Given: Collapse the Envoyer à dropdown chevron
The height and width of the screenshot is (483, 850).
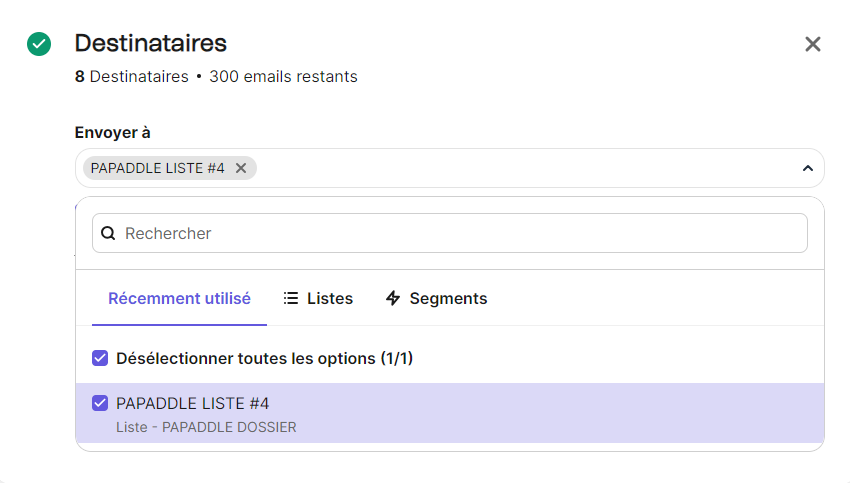Looking at the screenshot, I should pos(807,168).
